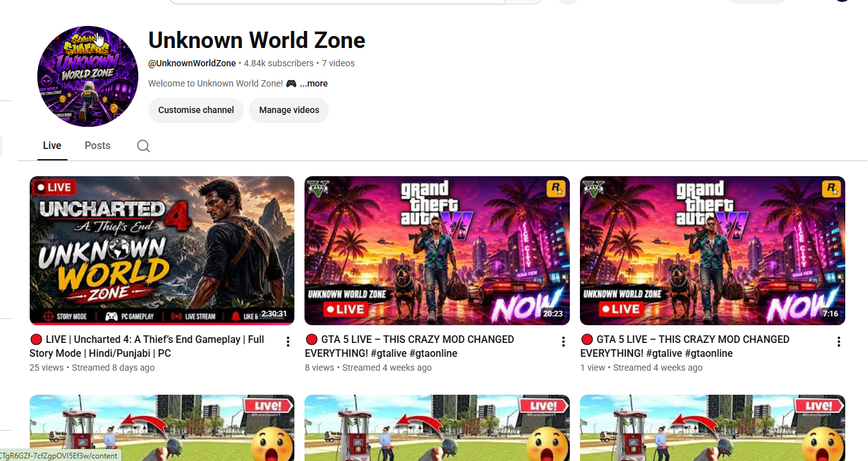The height and width of the screenshot is (461, 868).
Task: Open the GTA 5 thumbnail with 7:16 duration
Action: (x=713, y=251)
